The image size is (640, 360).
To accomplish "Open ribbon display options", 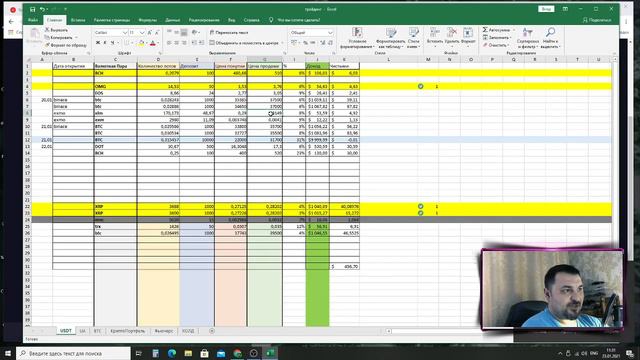I will pos(565,9).
